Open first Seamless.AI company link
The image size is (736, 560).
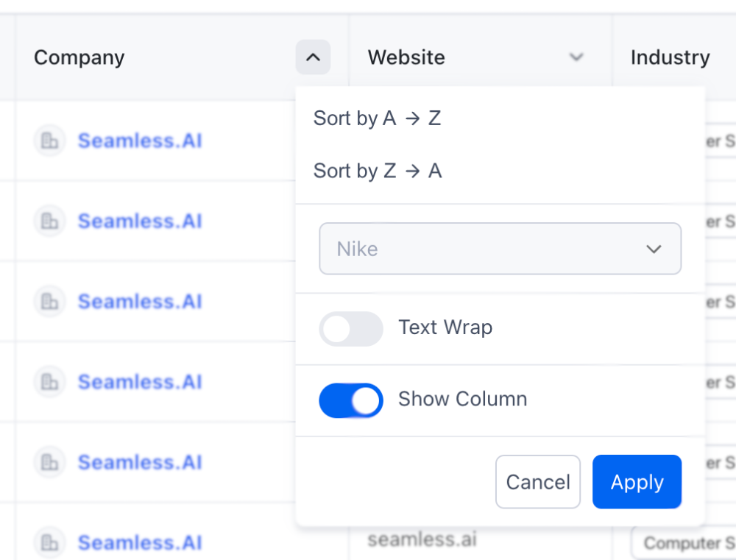pos(140,141)
